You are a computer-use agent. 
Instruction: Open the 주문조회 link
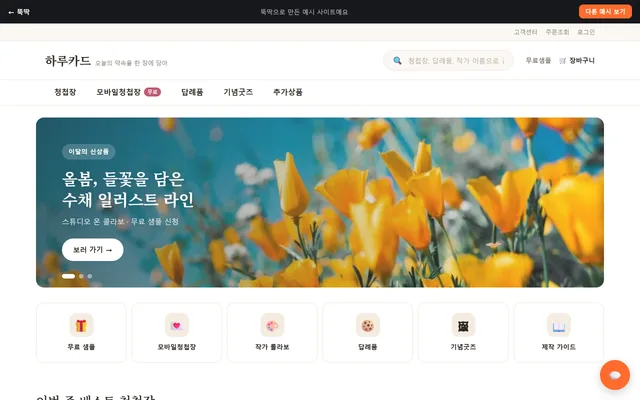(x=557, y=32)
